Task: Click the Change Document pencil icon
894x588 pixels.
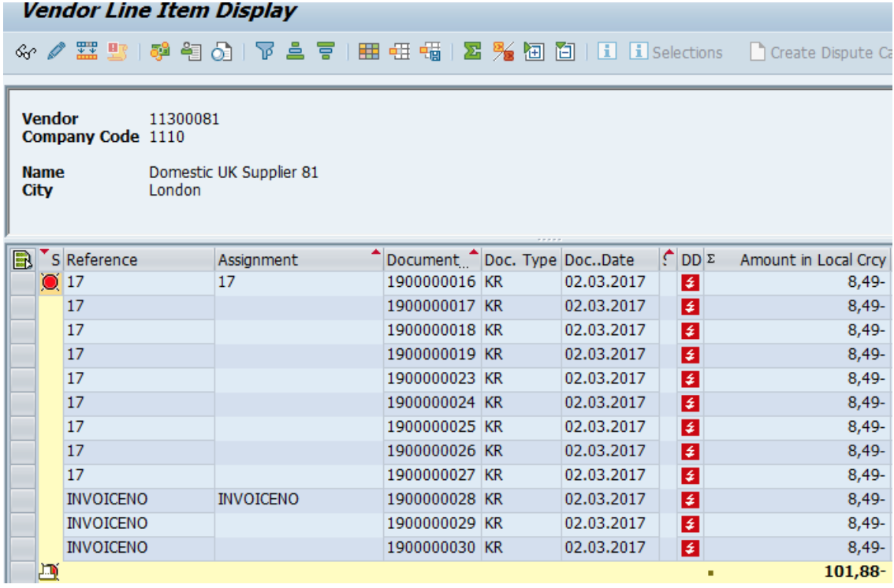Action: (56, 52)
